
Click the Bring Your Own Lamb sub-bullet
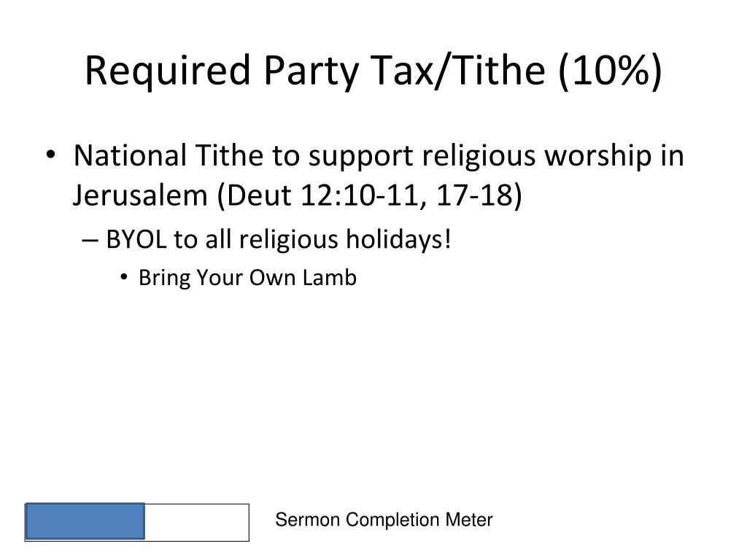pyautogui.click(x=248, y=278)
